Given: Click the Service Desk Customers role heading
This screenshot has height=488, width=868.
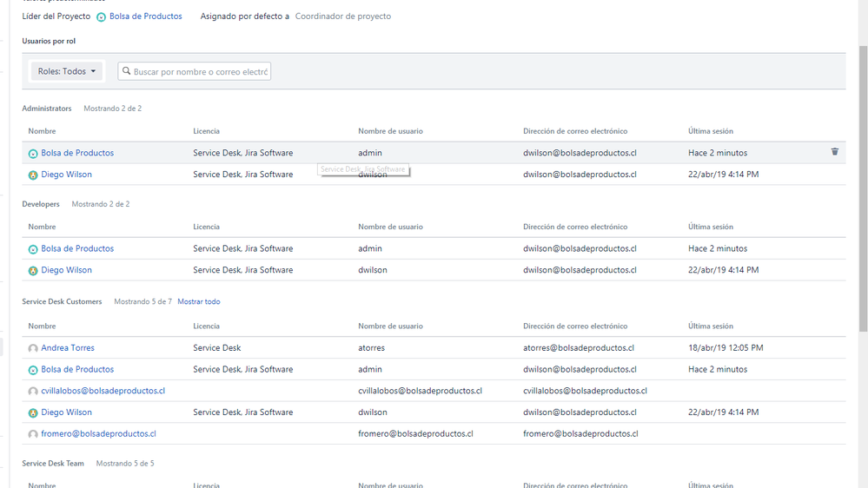Looking at the screenshot, I should tap(62, 301).
